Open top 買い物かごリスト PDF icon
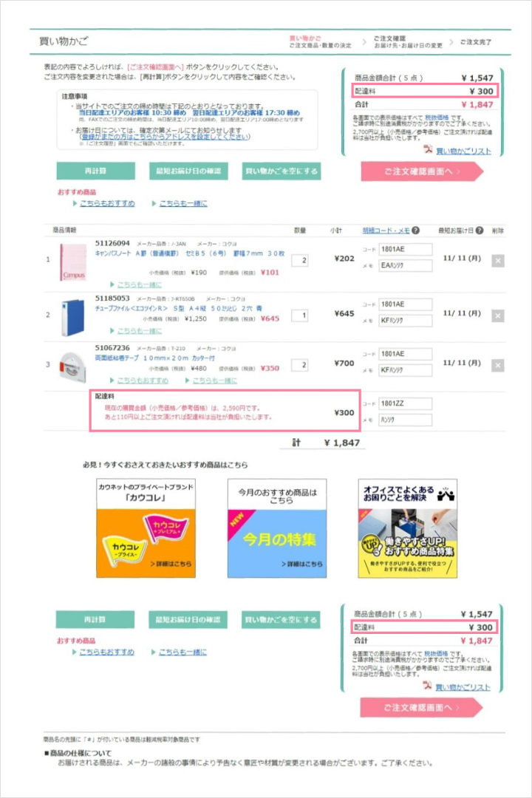532x798 pixels. (428, 149)
